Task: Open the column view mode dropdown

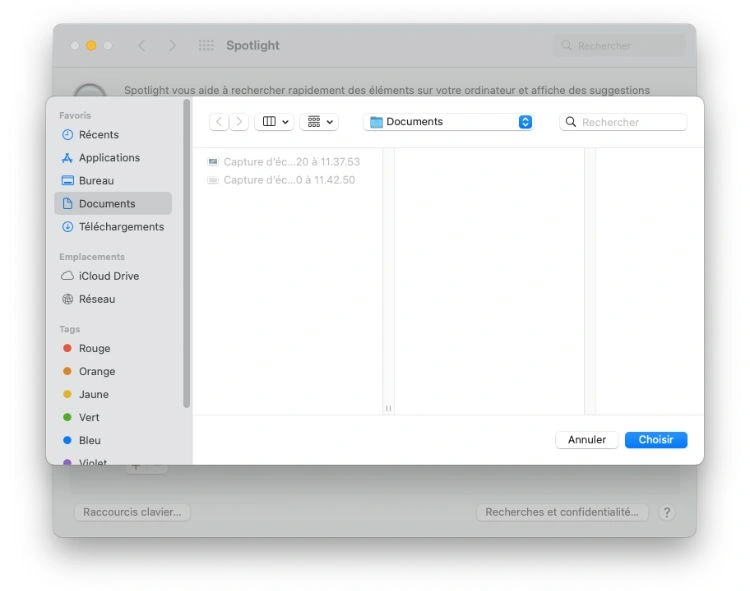Action: pyautogui.click(x=275, y=121)
